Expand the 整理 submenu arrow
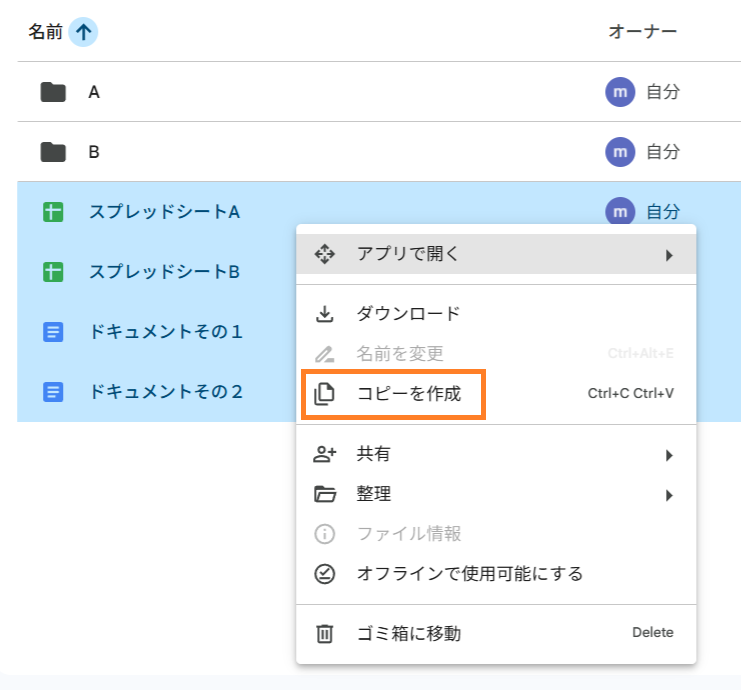The width and height of the screenshot is (741, 690). tap(669, 495)
